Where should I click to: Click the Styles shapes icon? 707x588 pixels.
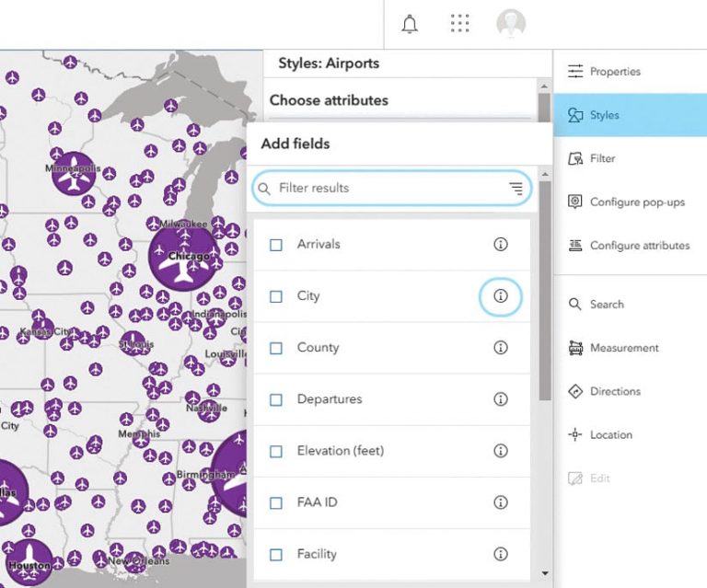[575, 115]
